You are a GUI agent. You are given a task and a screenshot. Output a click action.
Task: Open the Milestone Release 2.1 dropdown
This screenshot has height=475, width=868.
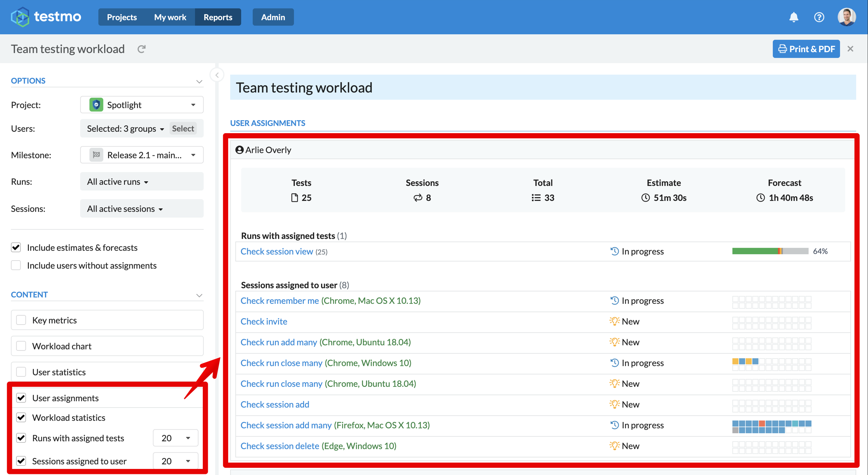(x=142, y=155)
